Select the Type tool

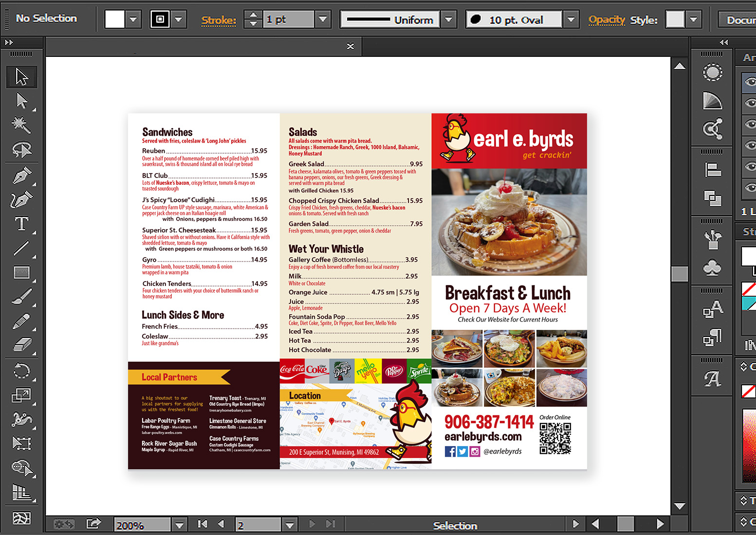point(22,224)
